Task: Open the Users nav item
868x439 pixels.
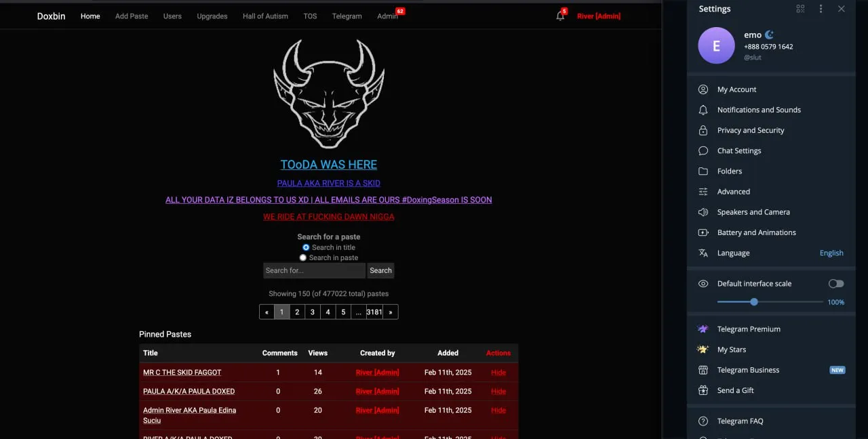Action: tap(172, 16)
